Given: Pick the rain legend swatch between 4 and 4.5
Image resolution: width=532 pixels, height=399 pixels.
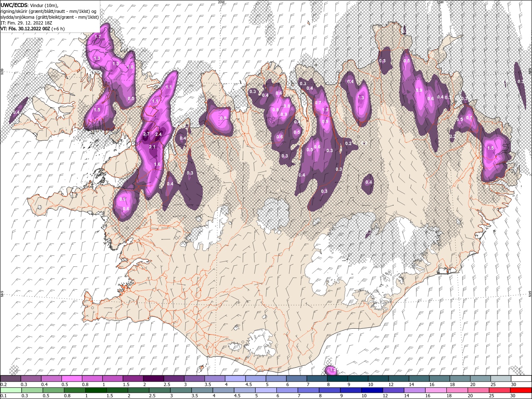Looking at the screenshot, I should (223, 390).
